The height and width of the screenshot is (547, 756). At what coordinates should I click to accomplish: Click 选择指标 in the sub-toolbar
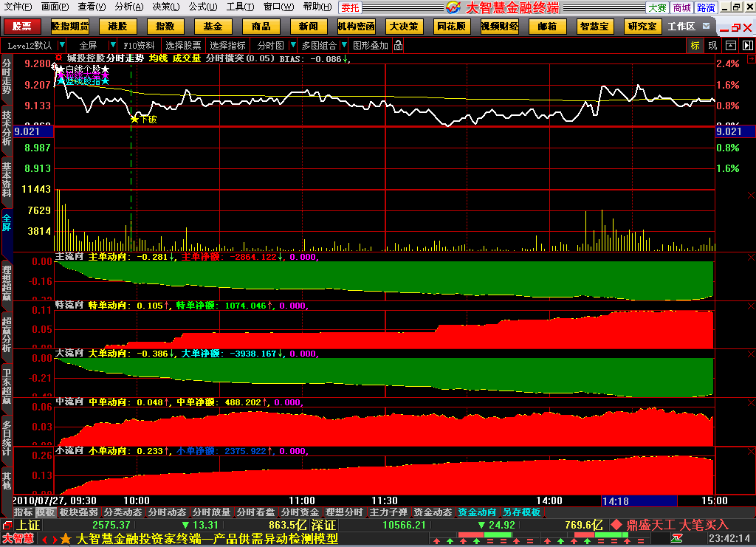227,45
